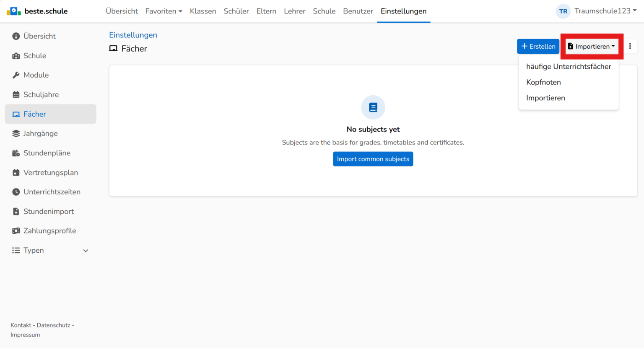Click the Schuljahre calendar icon
This screenshot has height=348, width=644.
16,94
